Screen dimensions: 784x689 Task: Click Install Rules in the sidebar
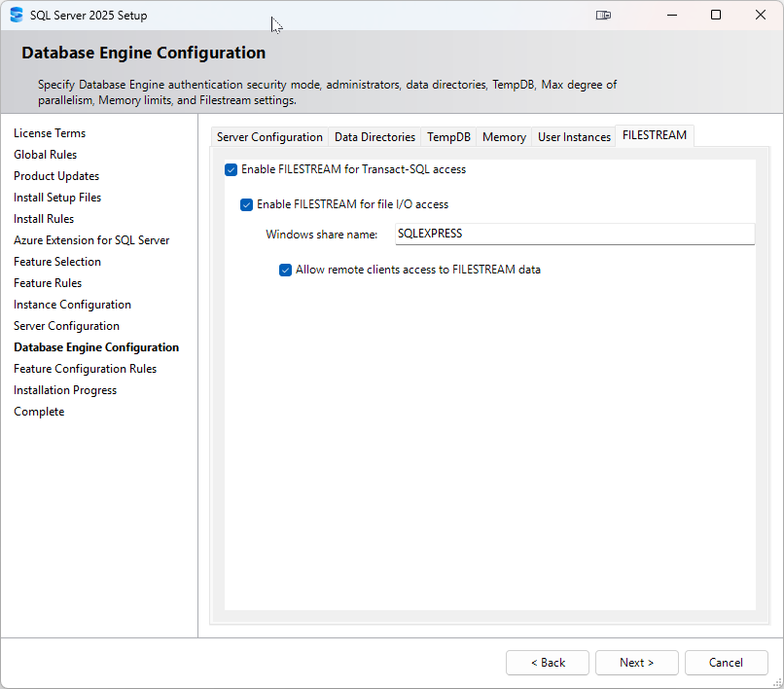(44, 219)
